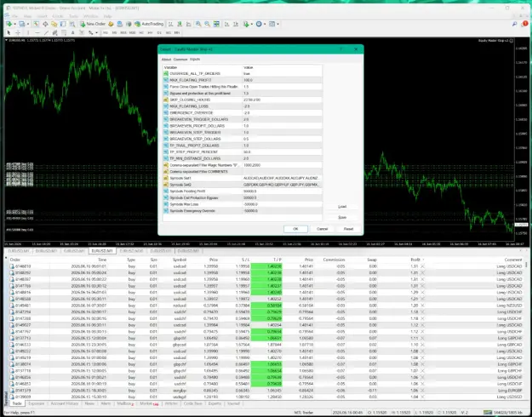Select the Inputs tab in dialog

click(x=195, y=60)
